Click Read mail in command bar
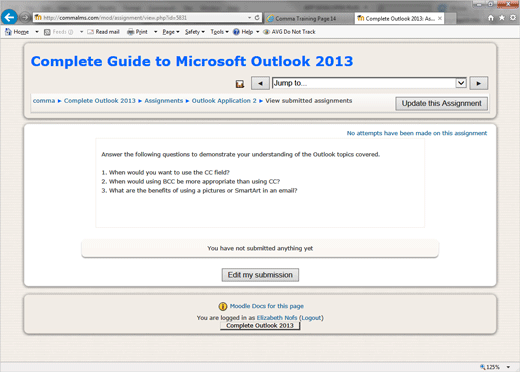This screenshot has width=520, height=372. point(103,32)
